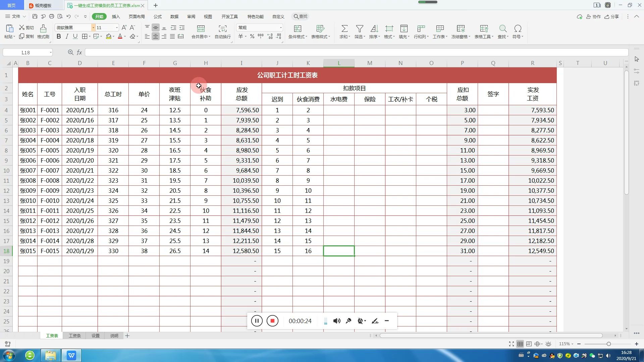Click the sort A-Z icon
The width and height of the screenshot is (644, 362).
374,29
